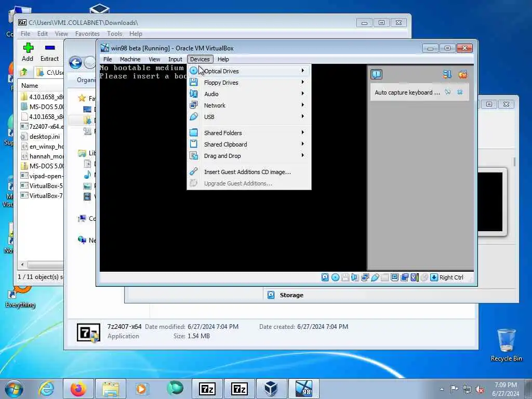The width and height of the screenshot is (532, 399).
Task: Open the Floppy Drives submenu
Action: (249, 83)
